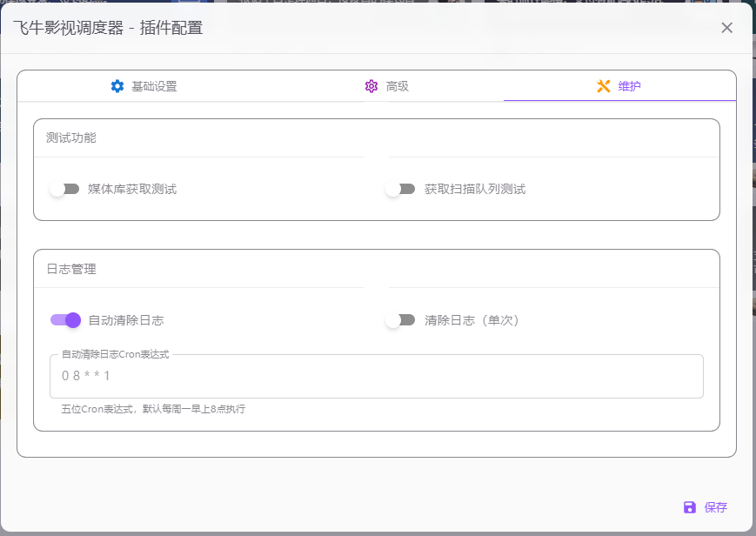
Task: Click the 日志管理 section header
Action: (x=73, y=269)
